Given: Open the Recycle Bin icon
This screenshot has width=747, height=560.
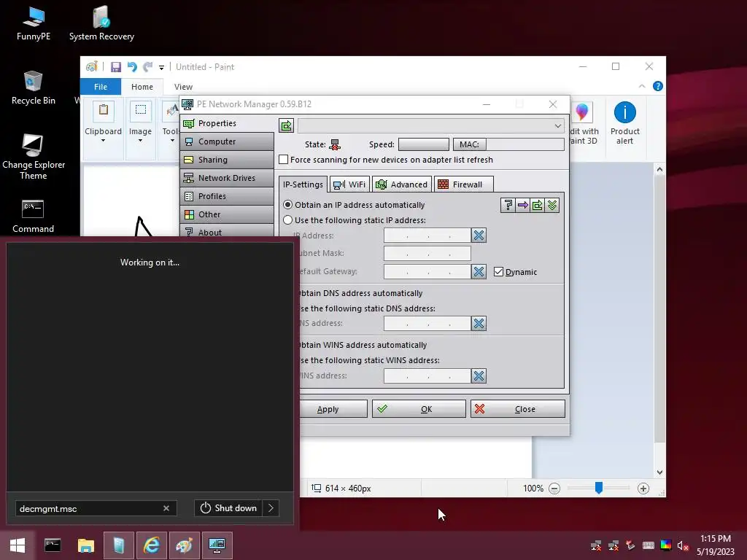Looking at the screenshot, I should pyautogui.click(x=34, y=87).
